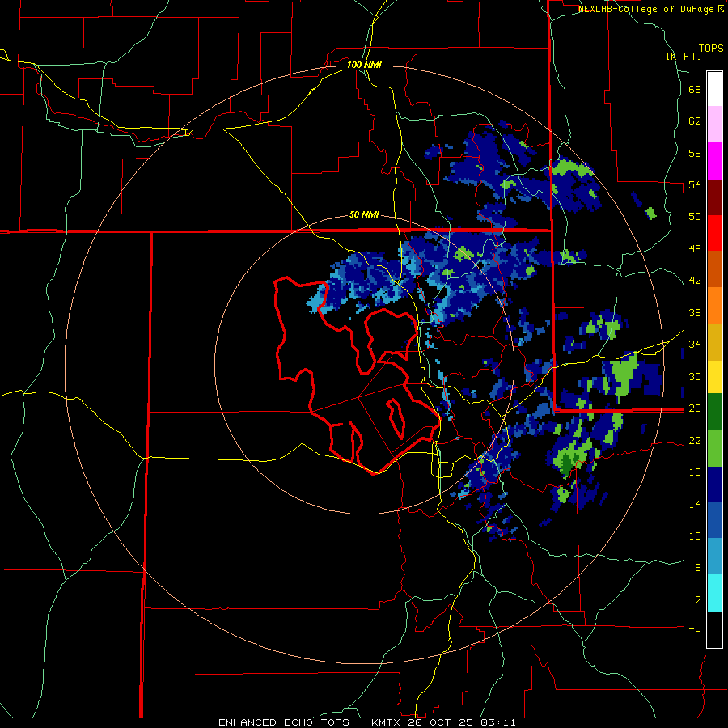728x728 pixels.
Task: Click the NEXLAB-College of DuPage credit text
Action: pyautogui.click(x=646, y=9)
